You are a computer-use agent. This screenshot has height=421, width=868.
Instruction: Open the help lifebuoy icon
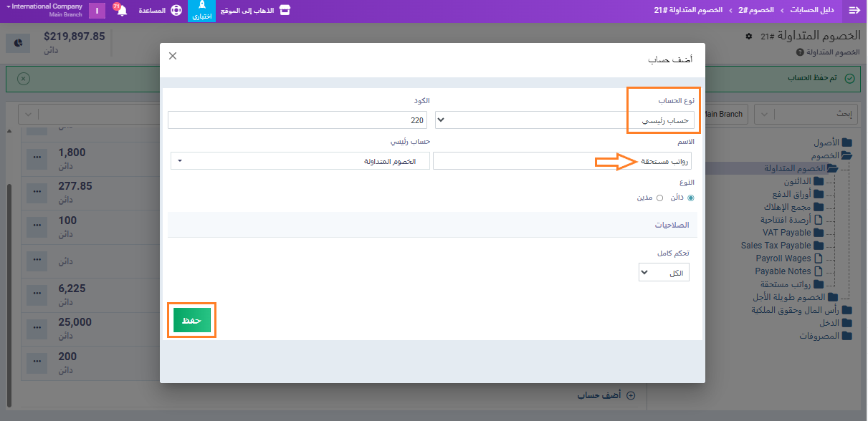click(176, 11)
